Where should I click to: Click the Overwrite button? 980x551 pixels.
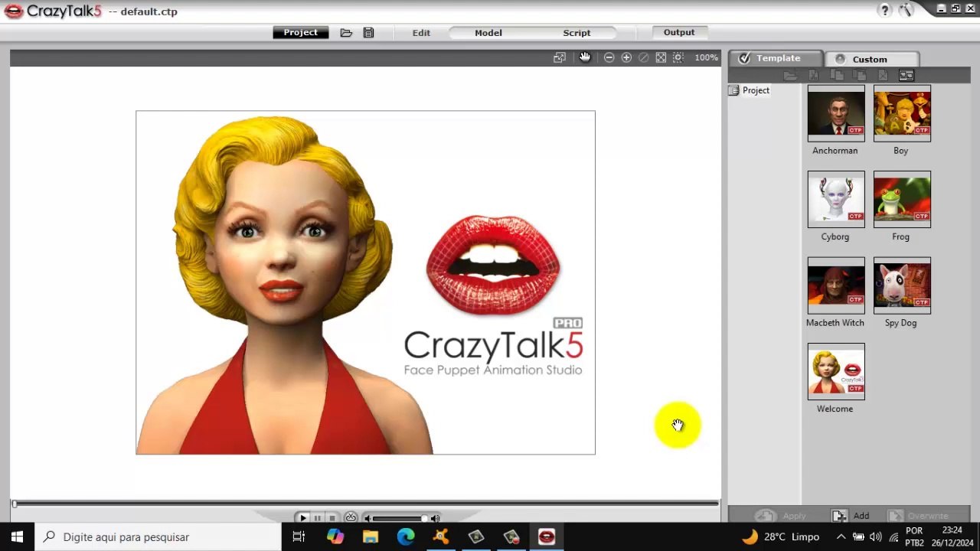point(919,516)
